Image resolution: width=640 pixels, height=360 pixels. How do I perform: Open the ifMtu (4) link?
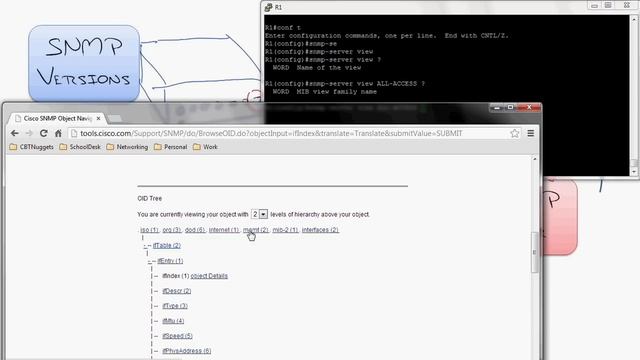[x=173, y=321]
